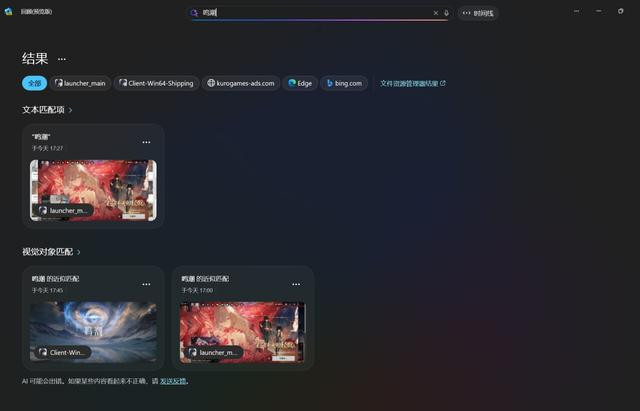The width and height of the screenshot is (640, 411).
Task: Filter results by launcher_main
Action: [80, 83]
